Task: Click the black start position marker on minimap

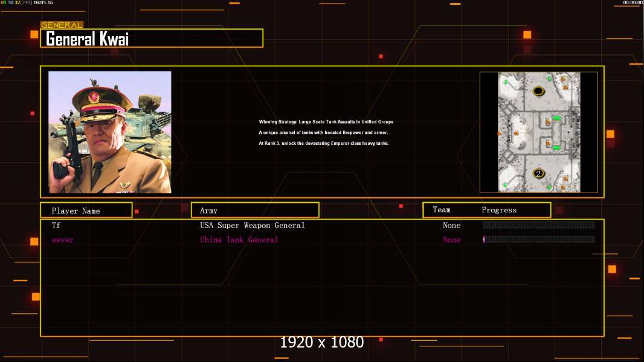Action: [538, 91]
